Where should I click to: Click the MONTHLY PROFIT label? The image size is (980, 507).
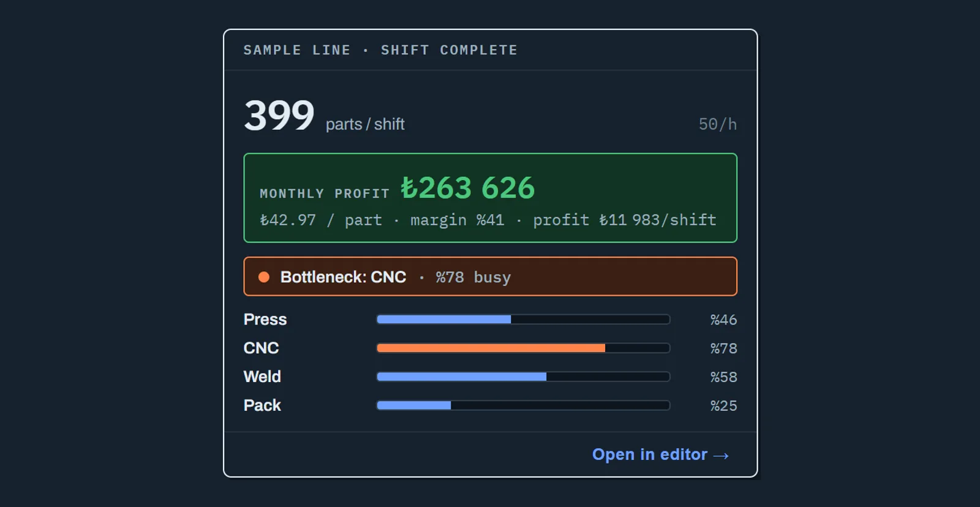[325, 193]
